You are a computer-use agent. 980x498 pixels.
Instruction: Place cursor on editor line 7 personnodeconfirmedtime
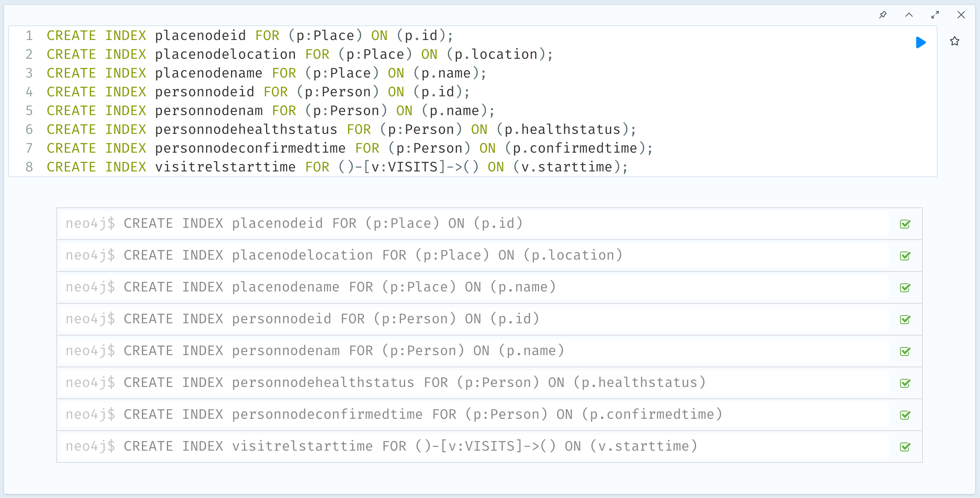tap(251, 149)
